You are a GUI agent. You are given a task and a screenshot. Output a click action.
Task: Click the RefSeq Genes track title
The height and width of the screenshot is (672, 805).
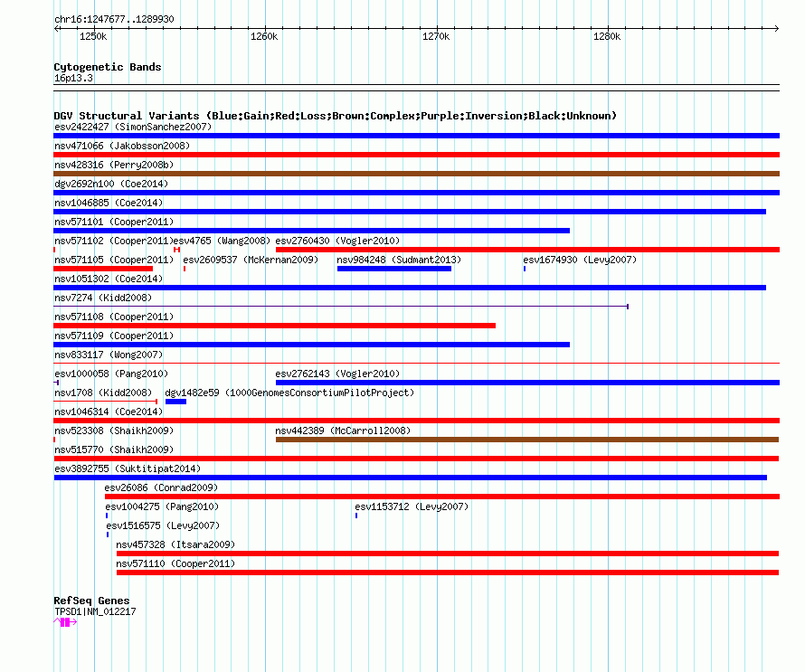(x=91, y=601)
